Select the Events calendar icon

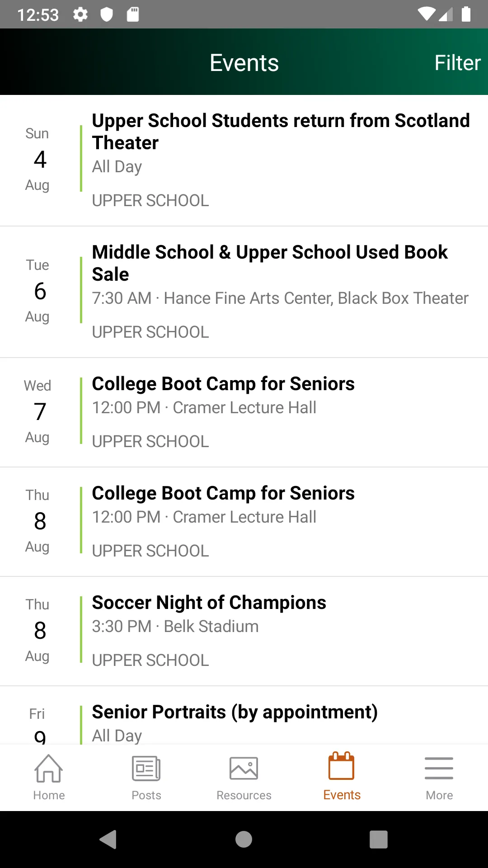(x=342, y=766)
